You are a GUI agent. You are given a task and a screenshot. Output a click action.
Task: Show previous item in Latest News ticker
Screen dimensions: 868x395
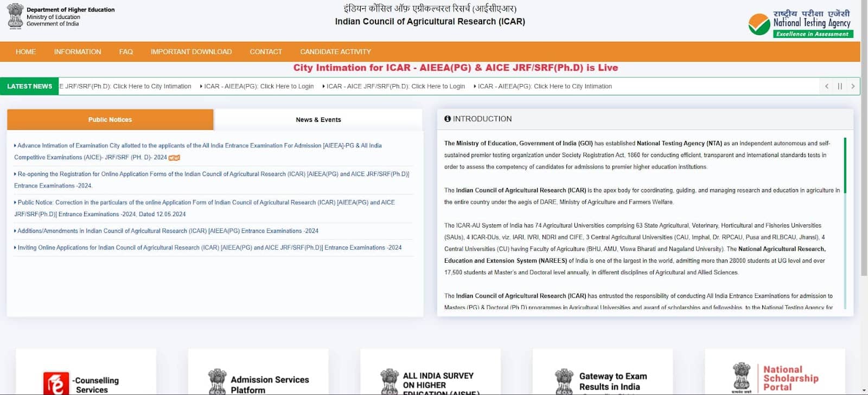826,86
